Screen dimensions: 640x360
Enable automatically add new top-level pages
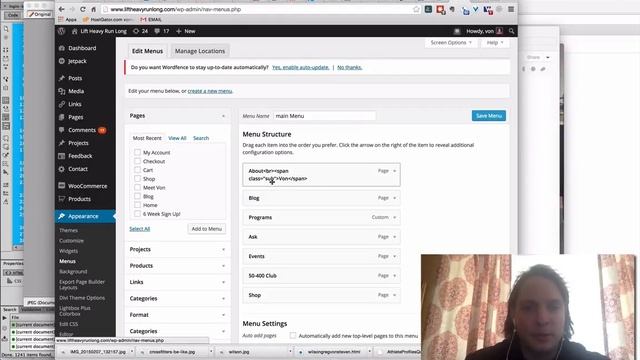[x=293, y=336]
